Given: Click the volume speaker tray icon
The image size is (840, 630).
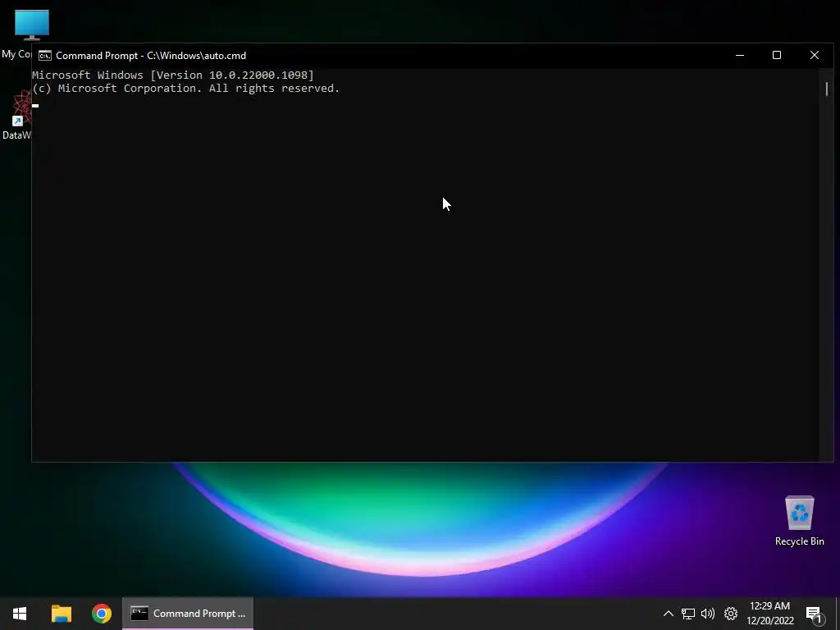Looking at the screenshot, I should pos(708,614).
